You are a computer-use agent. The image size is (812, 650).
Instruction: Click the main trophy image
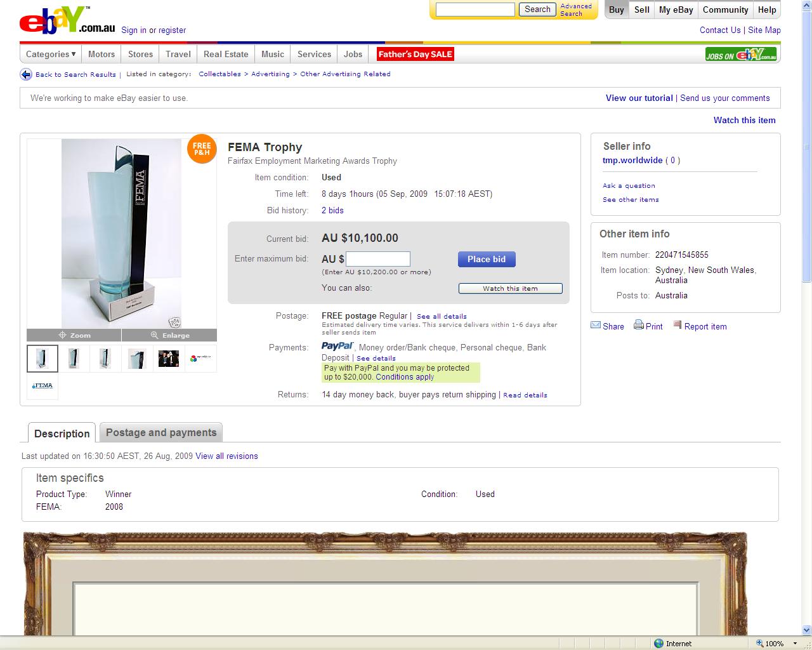click(x=121, y=233)
